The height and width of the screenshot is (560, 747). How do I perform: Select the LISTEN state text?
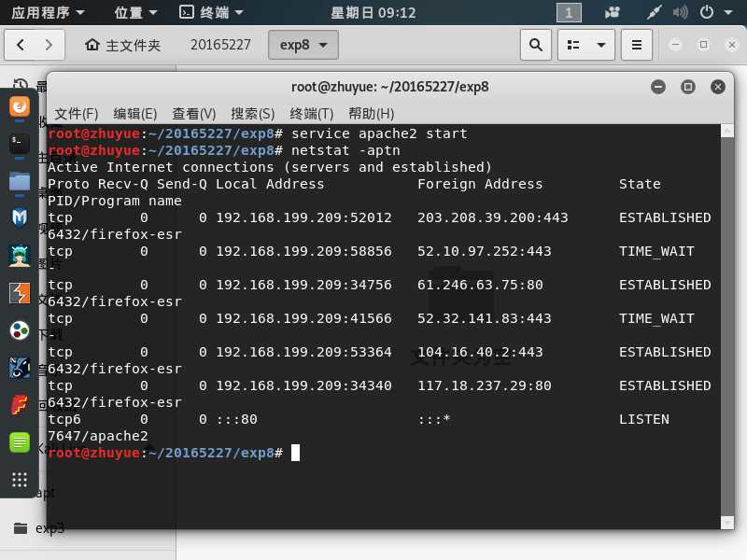coord(644,419)
